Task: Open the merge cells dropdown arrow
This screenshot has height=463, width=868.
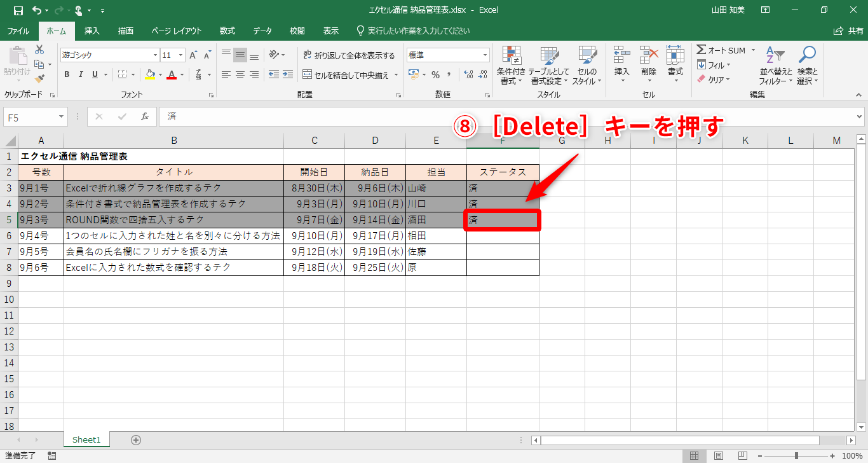Action: 397,75
